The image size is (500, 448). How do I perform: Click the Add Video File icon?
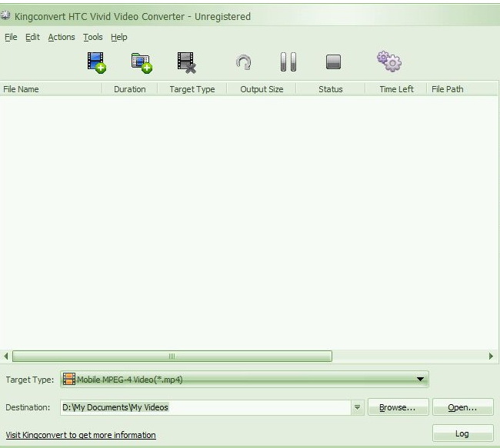tap(97, 62)
